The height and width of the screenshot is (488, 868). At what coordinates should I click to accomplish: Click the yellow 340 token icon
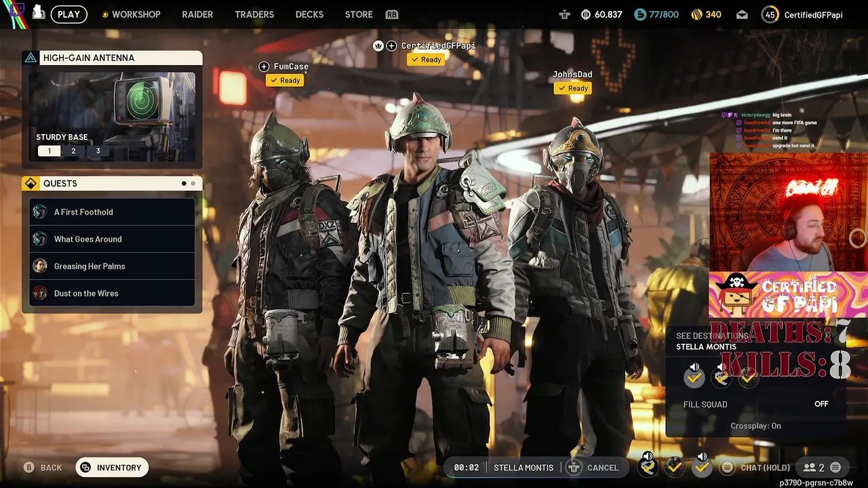696,14
